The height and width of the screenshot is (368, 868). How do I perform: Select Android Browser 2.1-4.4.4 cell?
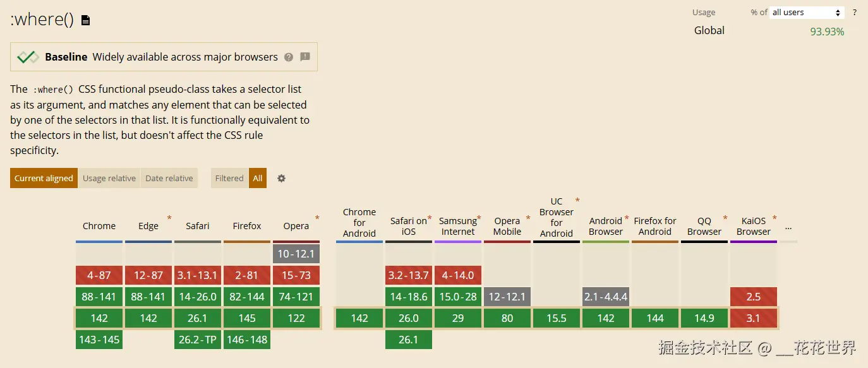click(x=606, y=297)
